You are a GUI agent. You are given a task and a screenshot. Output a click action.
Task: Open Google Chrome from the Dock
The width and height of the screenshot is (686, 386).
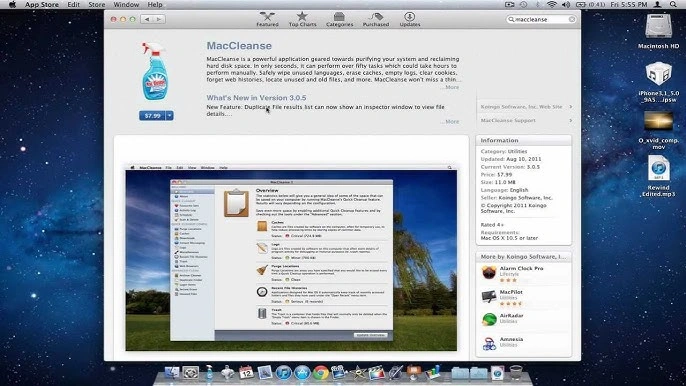(321, 372)
